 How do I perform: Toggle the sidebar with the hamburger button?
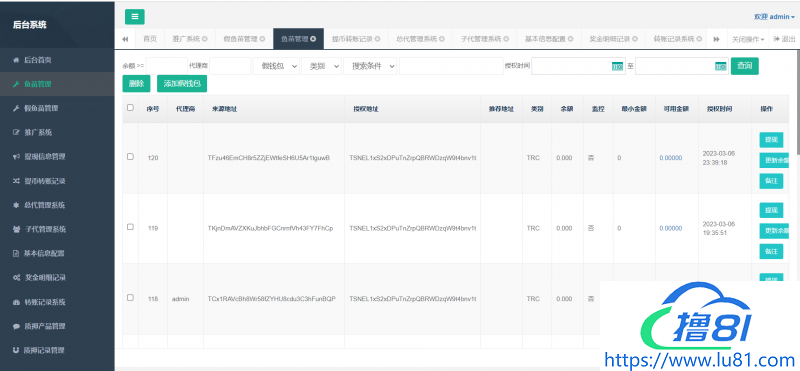(135, 16)
